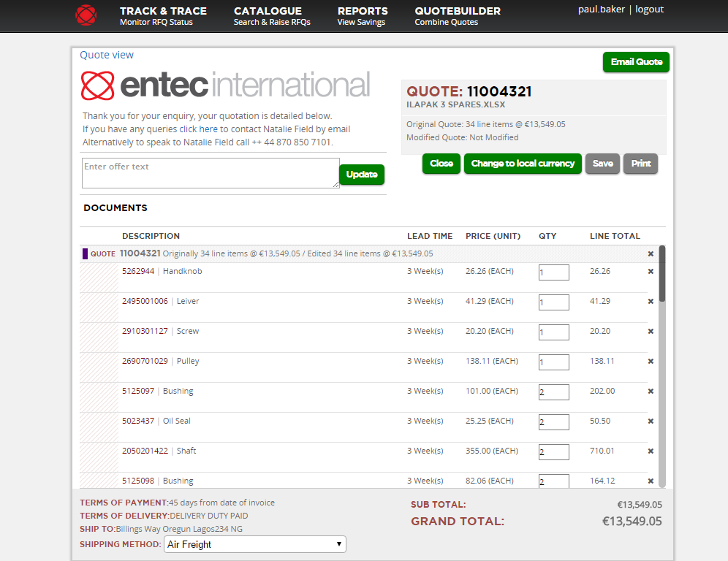Click the ILAPAK 3 SPARES.XLSX filename
The width and height of the screenshot is (728, 561).
pos(456,104)
